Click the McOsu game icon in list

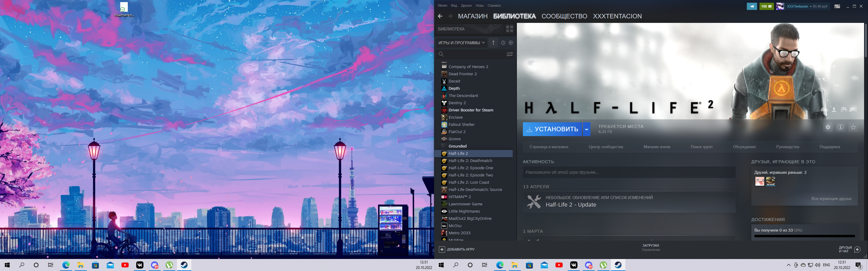tap(444, 226)
